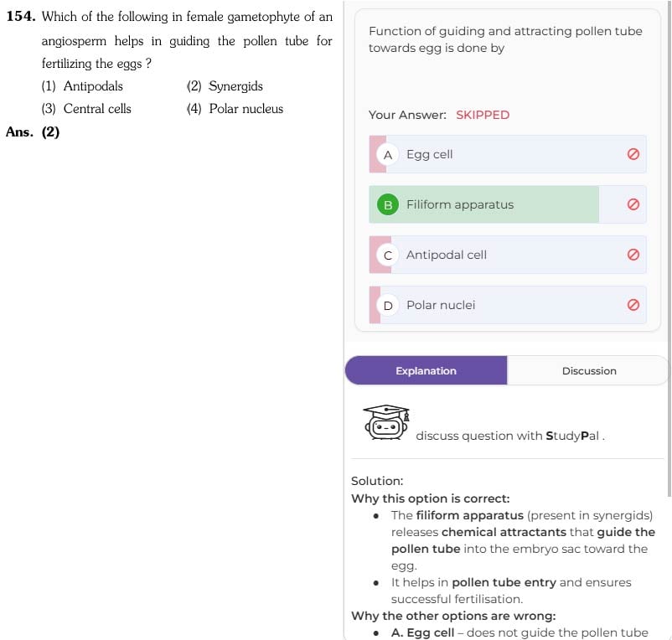
Task: Click the StudyPal robot mascot icon
Action: 386,422
